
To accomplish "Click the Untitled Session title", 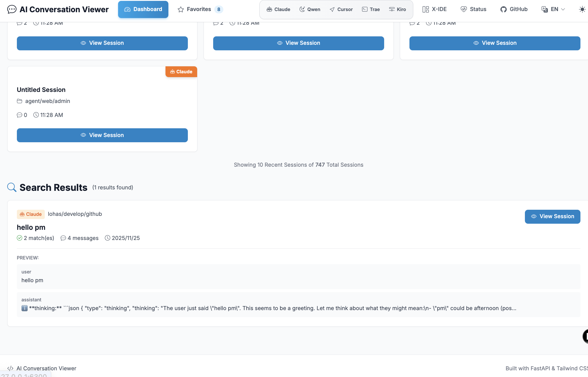I will pyautogui.click(x=41, y=90).
